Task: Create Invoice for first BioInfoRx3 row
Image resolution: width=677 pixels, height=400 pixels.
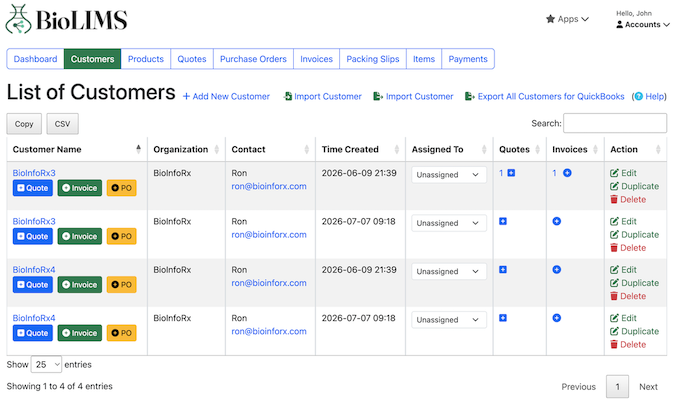Action: click(x=80, y=188)
